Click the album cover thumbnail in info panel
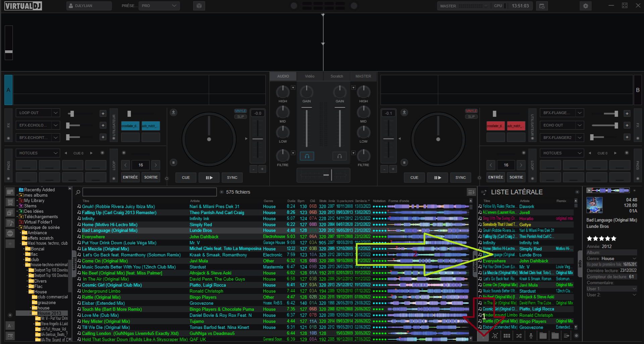Screen dimensions: 644x344 point(594,205)
